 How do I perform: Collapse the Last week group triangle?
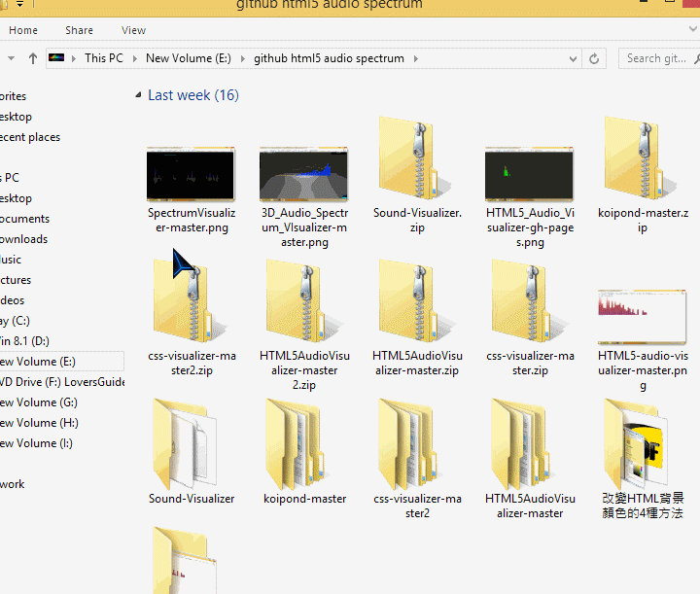pyautogui.click(x=138, y=94)
